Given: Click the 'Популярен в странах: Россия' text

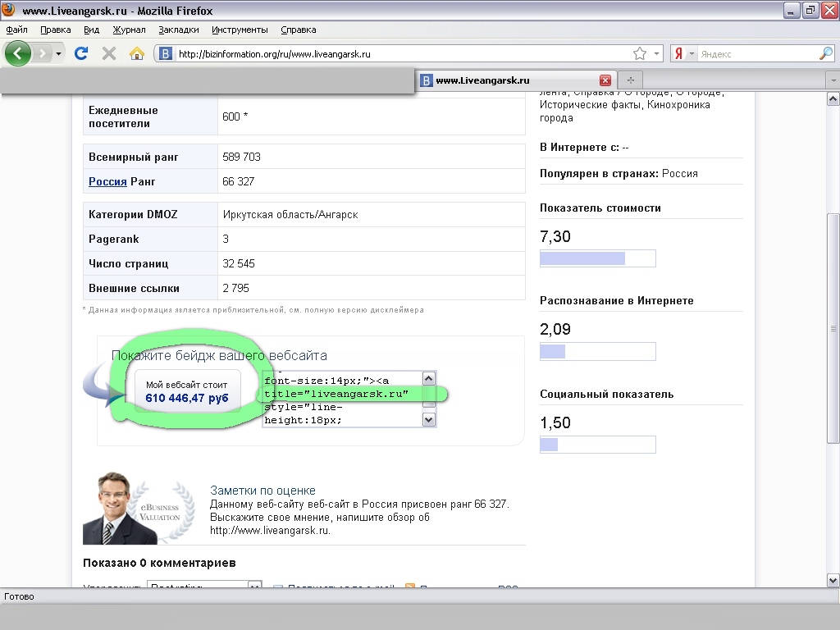Looking at the screenshot, I should (x=619, y=174).
